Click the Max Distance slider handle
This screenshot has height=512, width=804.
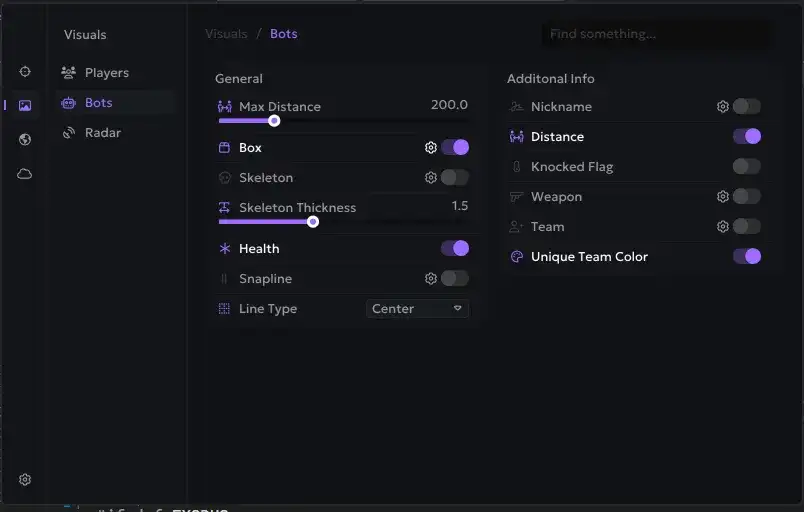[x=274, y=121]
